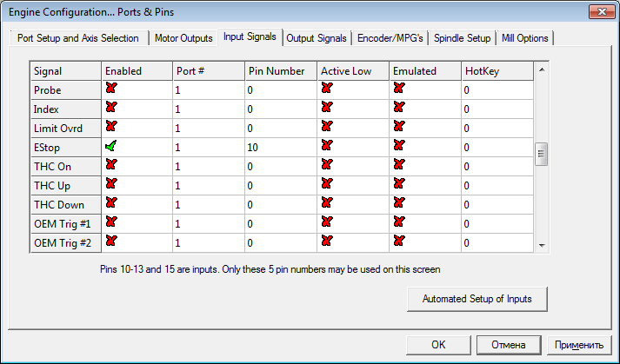Click Limit Ovrd Enabled red X icon
Viewport: 620px width, 364px height.
[x=111, y=127]
